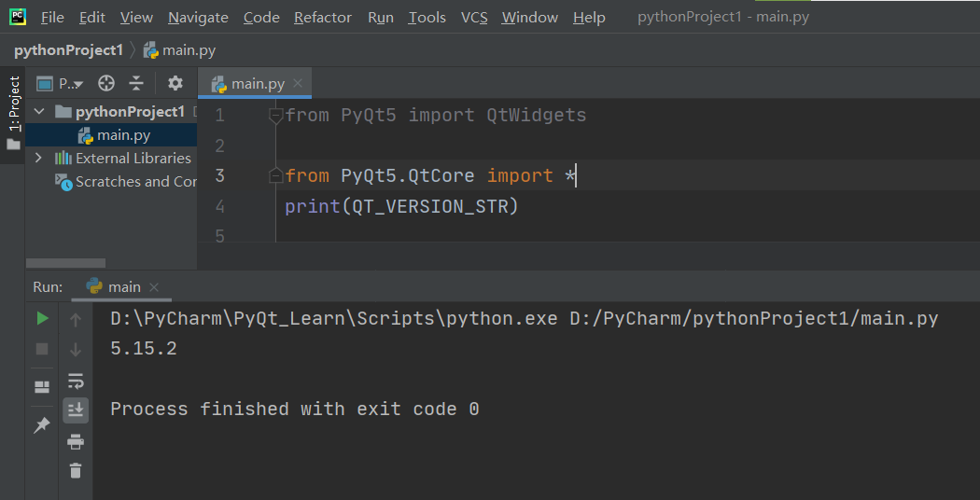
Task: Click the PyQt5.QtCore text on line 3
Action: (408, 175)
